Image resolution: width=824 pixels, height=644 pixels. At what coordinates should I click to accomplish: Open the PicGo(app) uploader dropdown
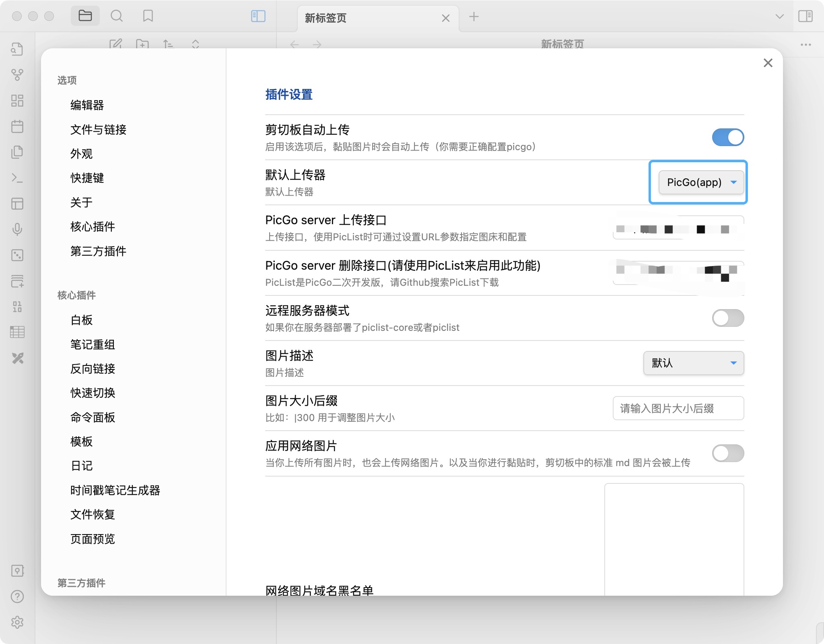(x=701, y=182)
